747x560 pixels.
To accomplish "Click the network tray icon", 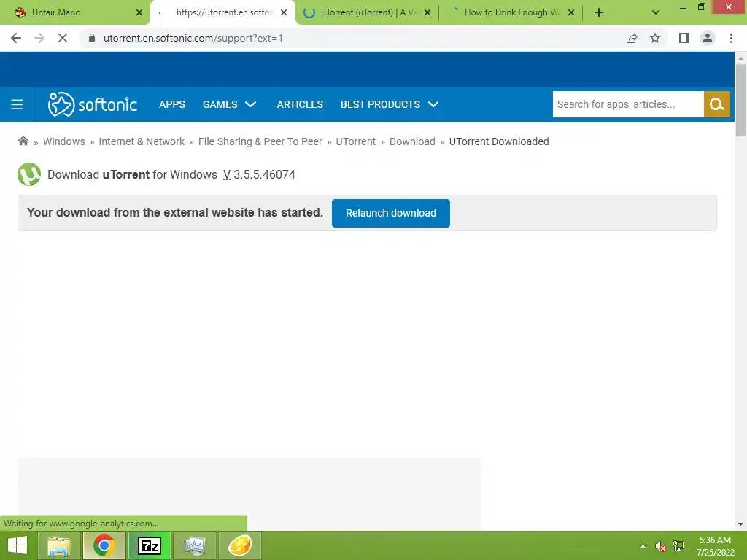I will (678, 546).
